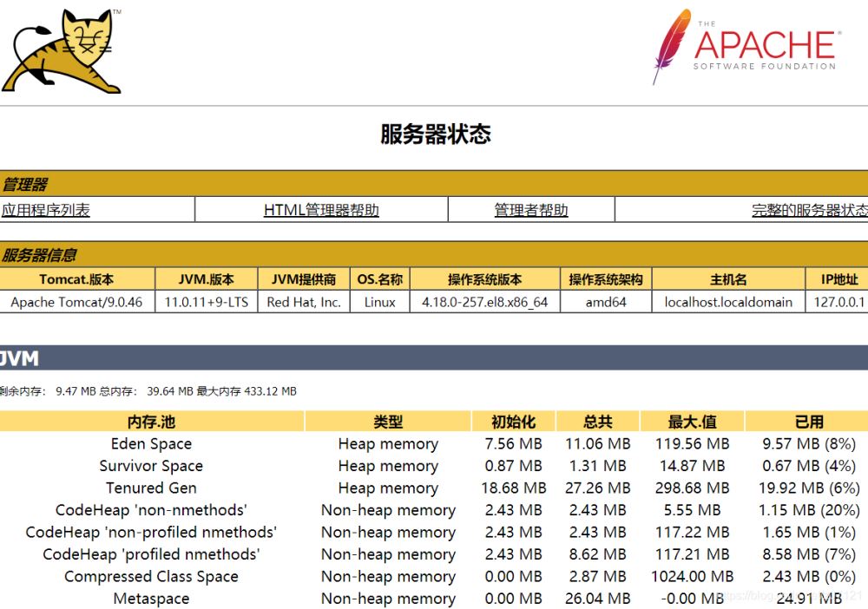Viewport: 868px width, 609px height.
Task: Select the Red Hat, Inc. cell
Action: point(303,302)
